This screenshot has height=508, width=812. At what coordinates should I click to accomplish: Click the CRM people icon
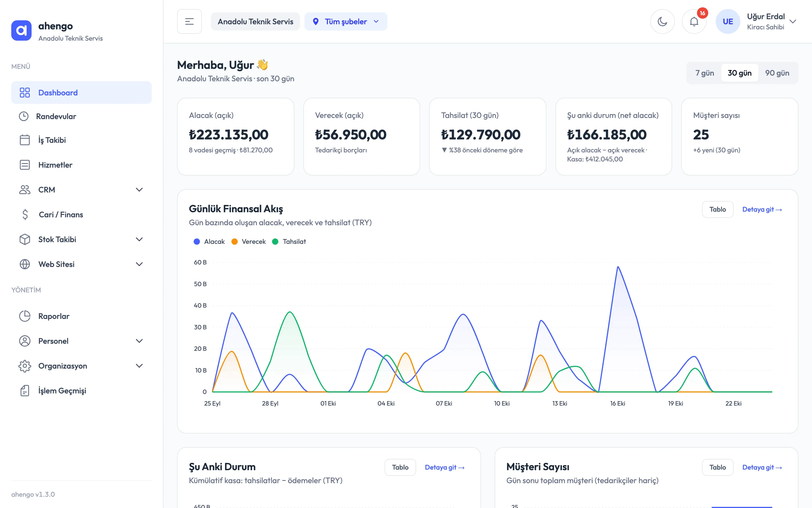25,189
